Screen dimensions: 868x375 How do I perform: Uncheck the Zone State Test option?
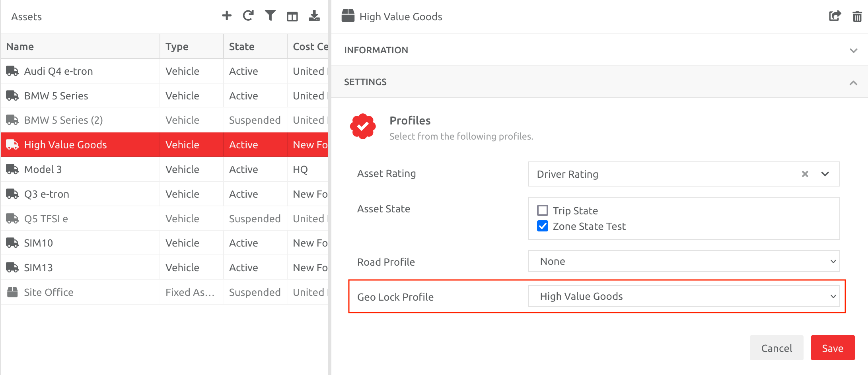point(543,226)
